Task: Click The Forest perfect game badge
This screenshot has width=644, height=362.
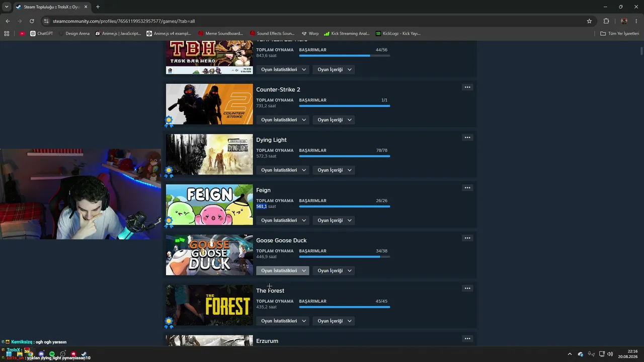Action: [x=169, y=322]
